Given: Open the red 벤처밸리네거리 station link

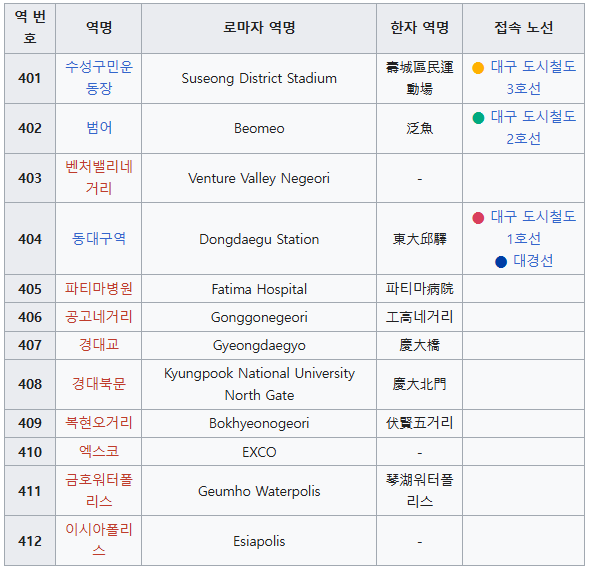Looking at the screenshot, I should coord(99,177).
